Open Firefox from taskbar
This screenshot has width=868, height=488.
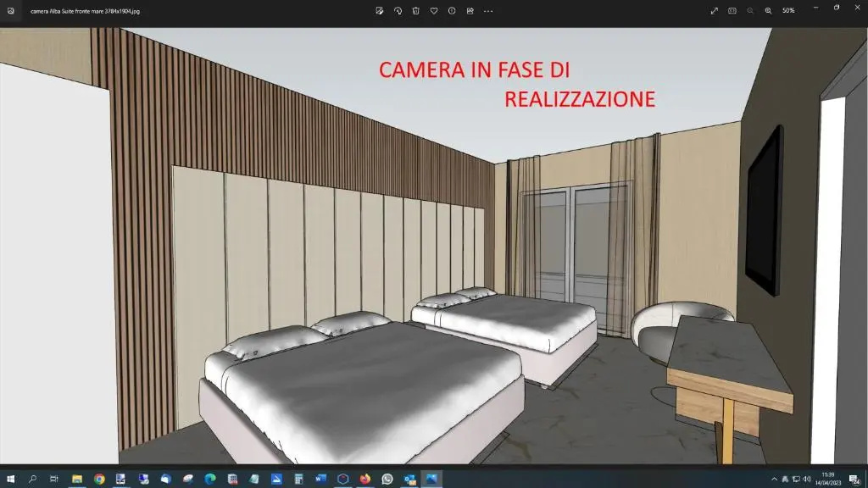364,480
